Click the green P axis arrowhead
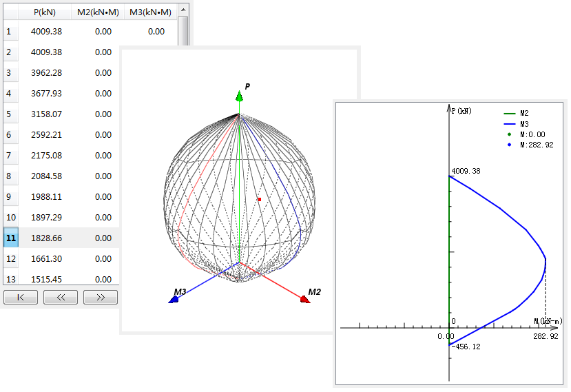Screen dimensions: 571x392 point(239,96)
